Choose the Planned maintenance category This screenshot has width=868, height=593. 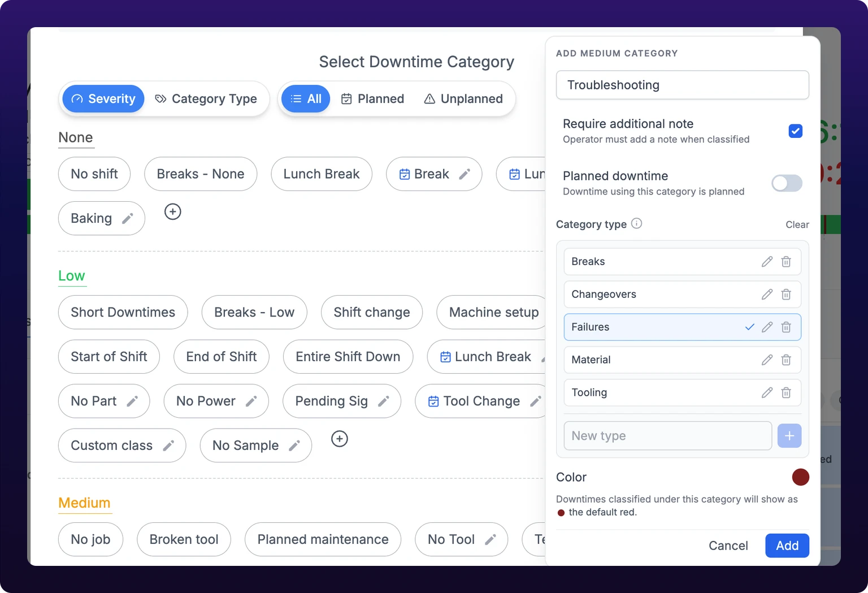tap(323, 539)
